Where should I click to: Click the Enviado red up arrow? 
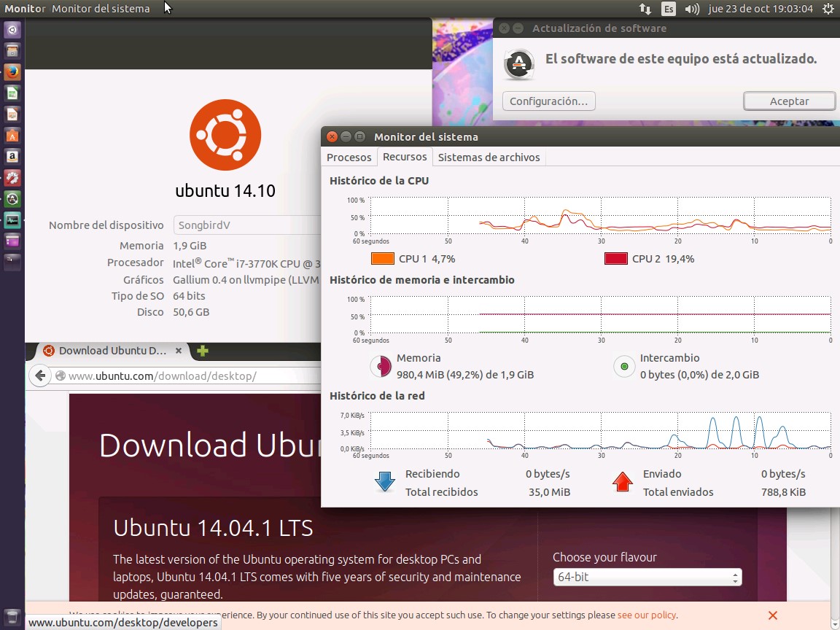pos(623,481)
